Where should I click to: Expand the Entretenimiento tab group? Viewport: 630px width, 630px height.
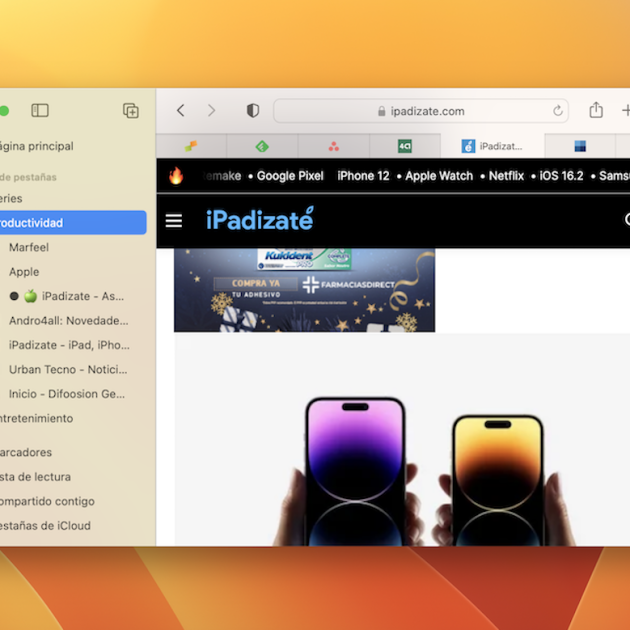tap(36, 418)
